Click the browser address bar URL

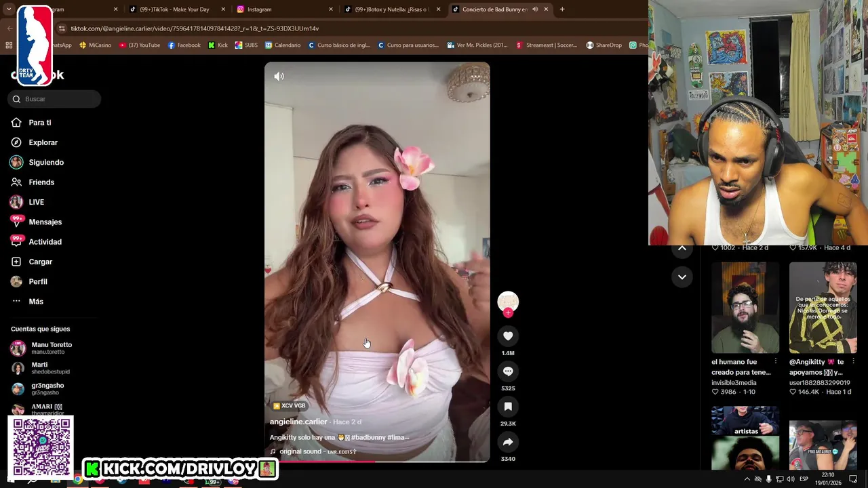point(195,28)
